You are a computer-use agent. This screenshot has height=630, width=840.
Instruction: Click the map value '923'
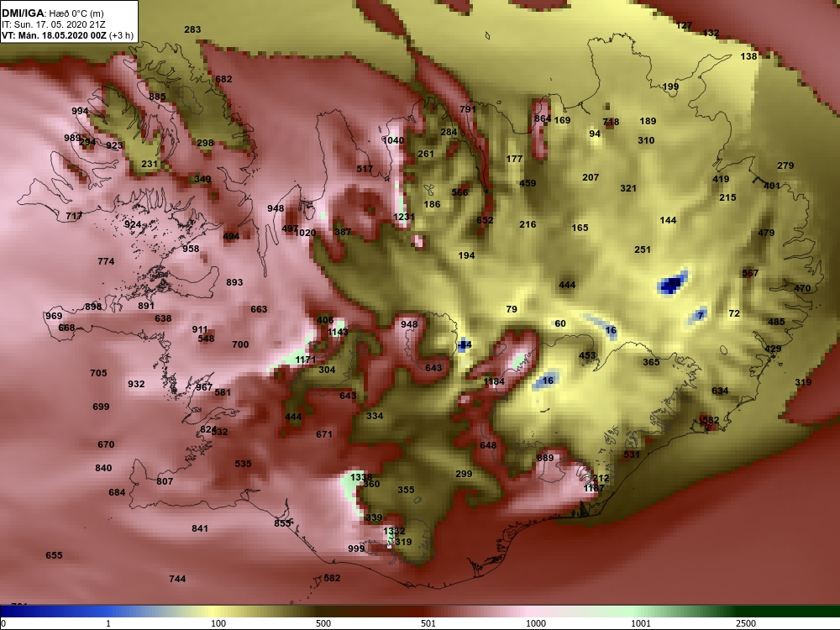[114, 145]
